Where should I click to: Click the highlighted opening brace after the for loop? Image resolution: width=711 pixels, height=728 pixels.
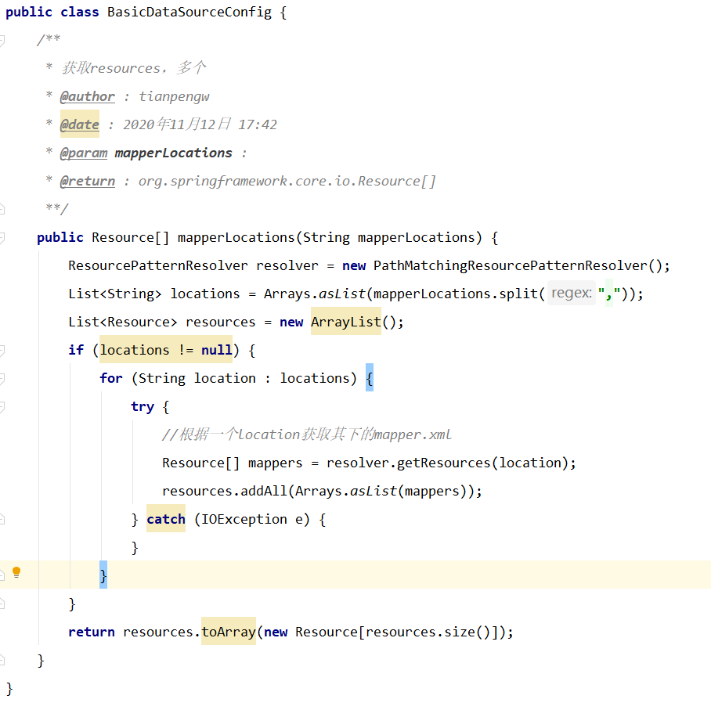tap(370, 377)
